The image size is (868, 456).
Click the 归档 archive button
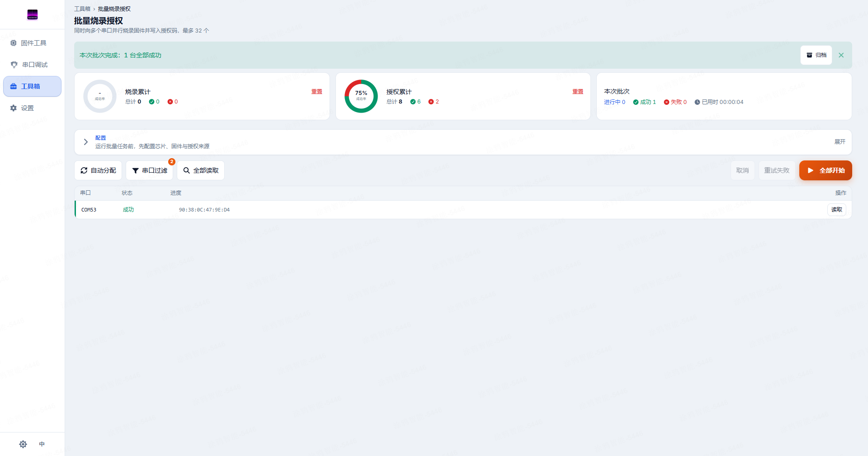tap(816, 55)
